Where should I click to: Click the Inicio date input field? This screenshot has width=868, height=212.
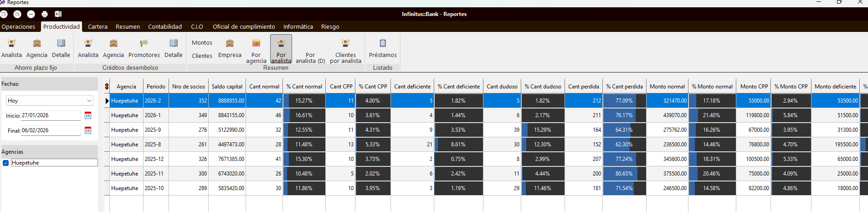click(50, 116)
